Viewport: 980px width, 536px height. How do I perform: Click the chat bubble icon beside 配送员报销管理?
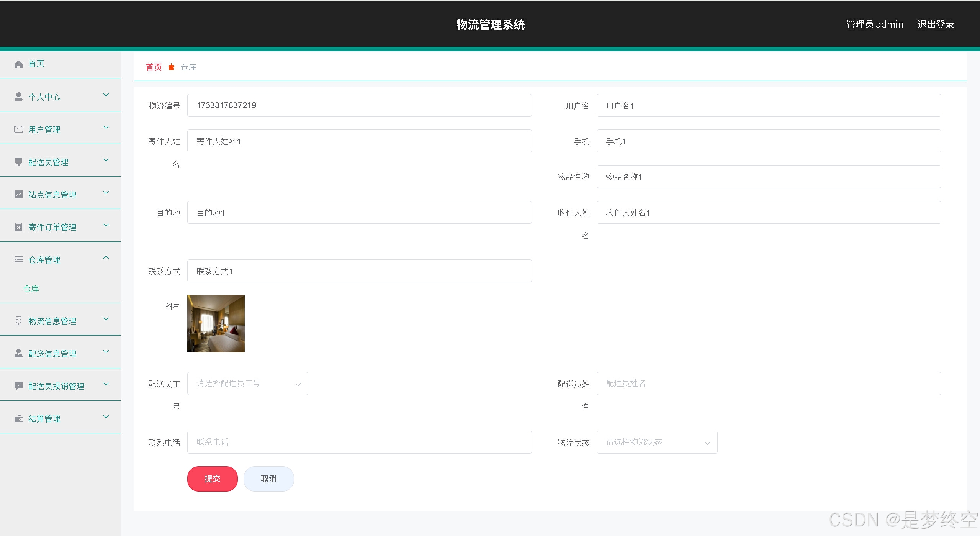(x=18, y=386)
